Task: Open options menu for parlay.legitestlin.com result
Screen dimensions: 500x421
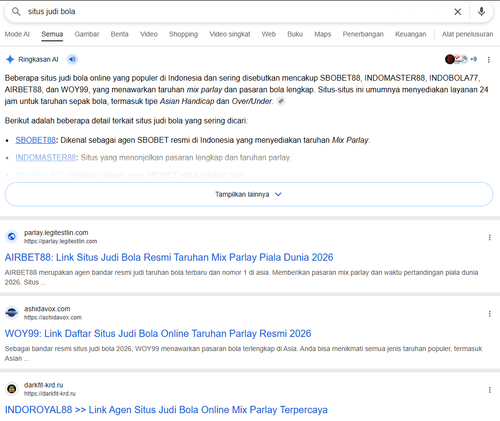Action: click(489, 237)
